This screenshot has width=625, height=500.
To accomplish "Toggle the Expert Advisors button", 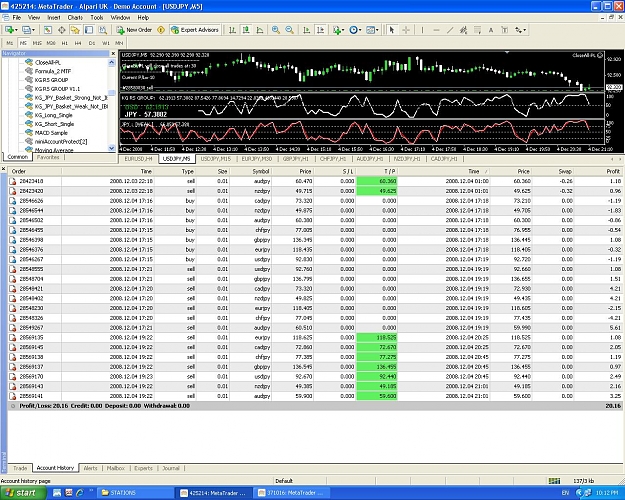I will (195, 30).
